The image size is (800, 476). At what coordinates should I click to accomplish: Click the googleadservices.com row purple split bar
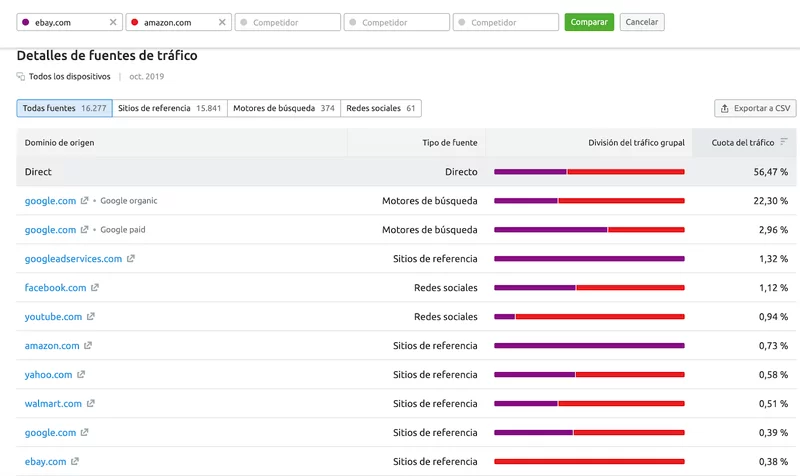click(589, 259)
